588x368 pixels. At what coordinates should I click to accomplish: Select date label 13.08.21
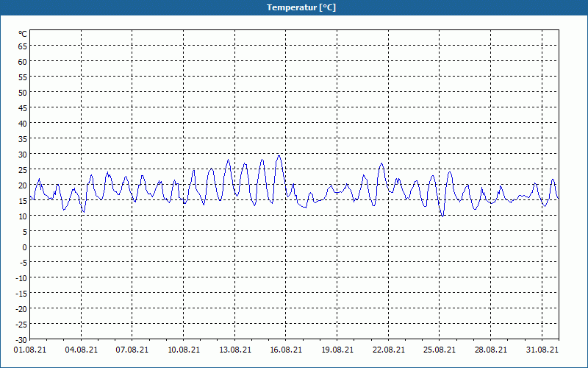(235, 350)
